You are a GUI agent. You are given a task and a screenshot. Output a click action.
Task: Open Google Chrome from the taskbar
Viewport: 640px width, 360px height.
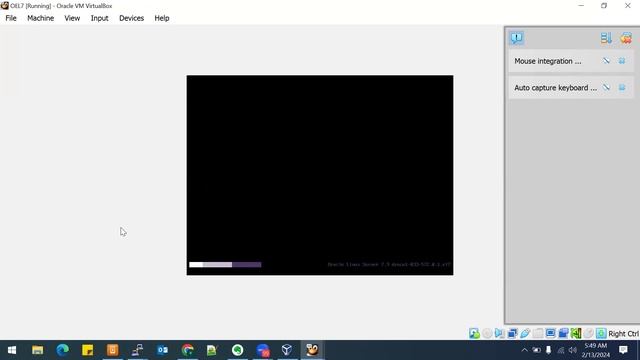pyautogui.click(x=187, y=350)
